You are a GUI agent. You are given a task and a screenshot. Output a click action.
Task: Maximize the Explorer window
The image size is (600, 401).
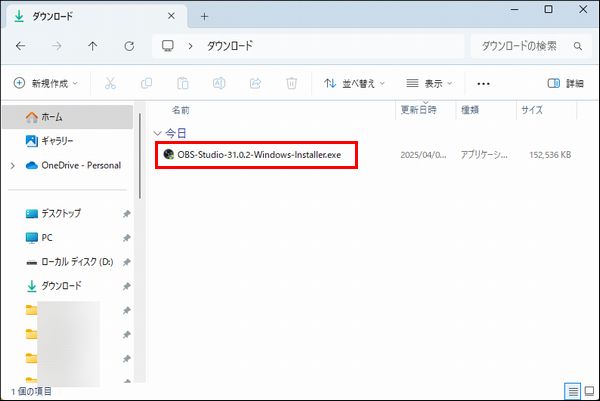pos(548,9)
